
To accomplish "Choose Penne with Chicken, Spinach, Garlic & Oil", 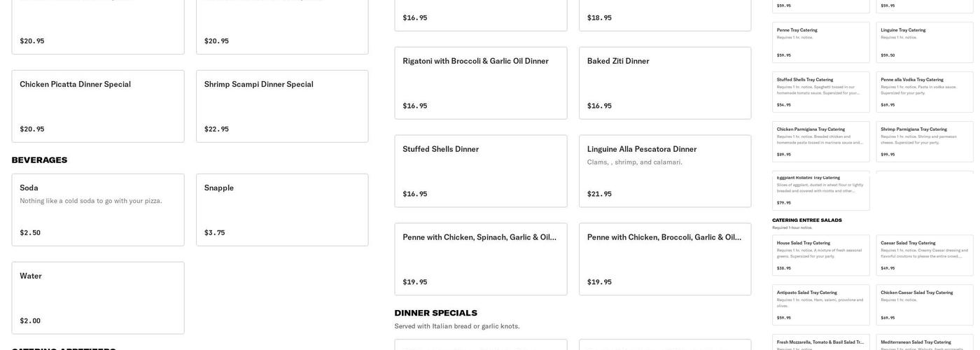I will click(x=481, y=259).
